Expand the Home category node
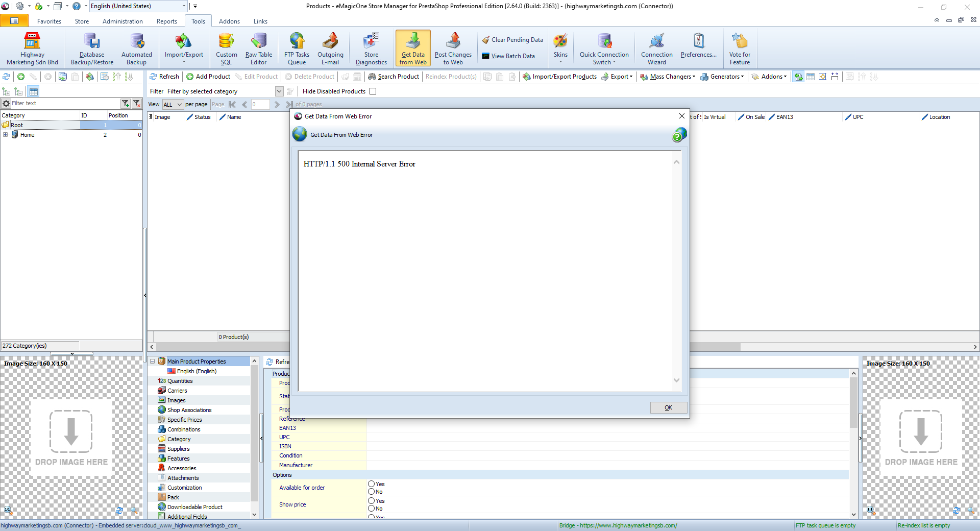 pyautogui.click(x=5, y=135)
